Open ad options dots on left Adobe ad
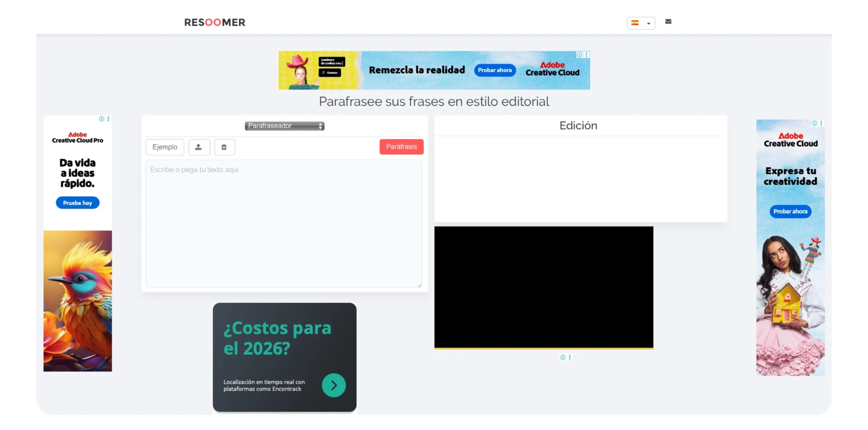868x430 pixels. [x=108, y=119]
